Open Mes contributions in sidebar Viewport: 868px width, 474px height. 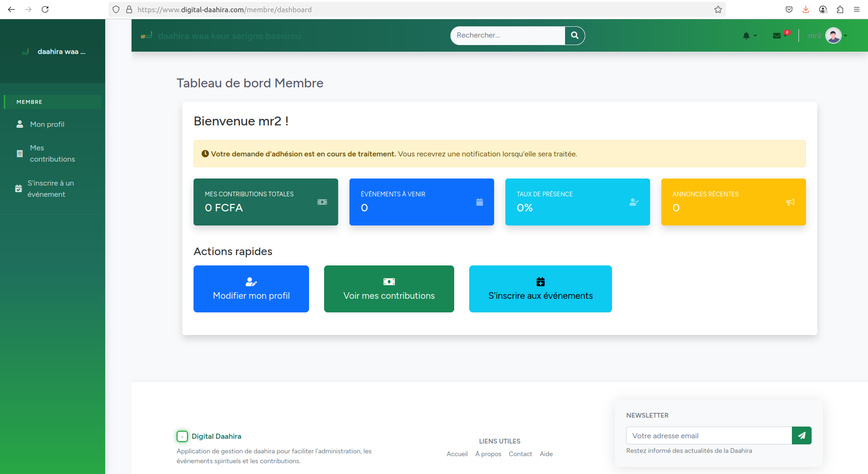[53, 154]
